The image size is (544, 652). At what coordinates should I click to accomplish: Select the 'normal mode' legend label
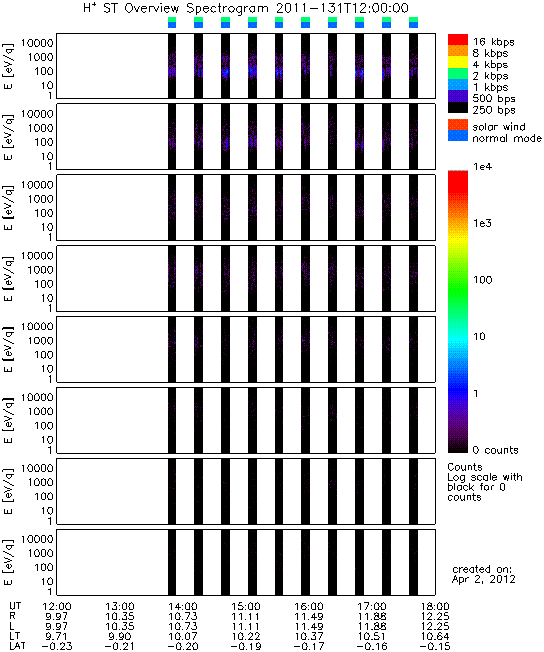click(507, 138)
